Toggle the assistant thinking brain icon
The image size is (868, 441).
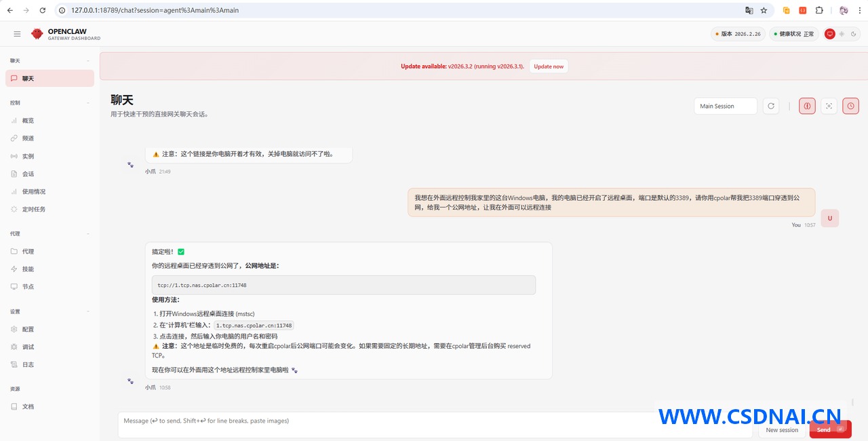[x=807, y=106]
